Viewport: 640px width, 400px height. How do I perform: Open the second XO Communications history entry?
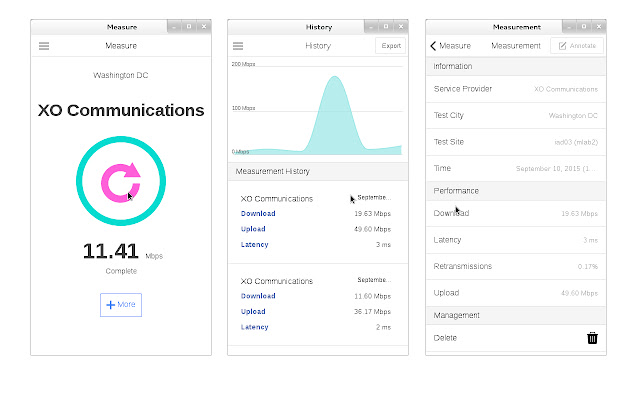coord(318,304)
